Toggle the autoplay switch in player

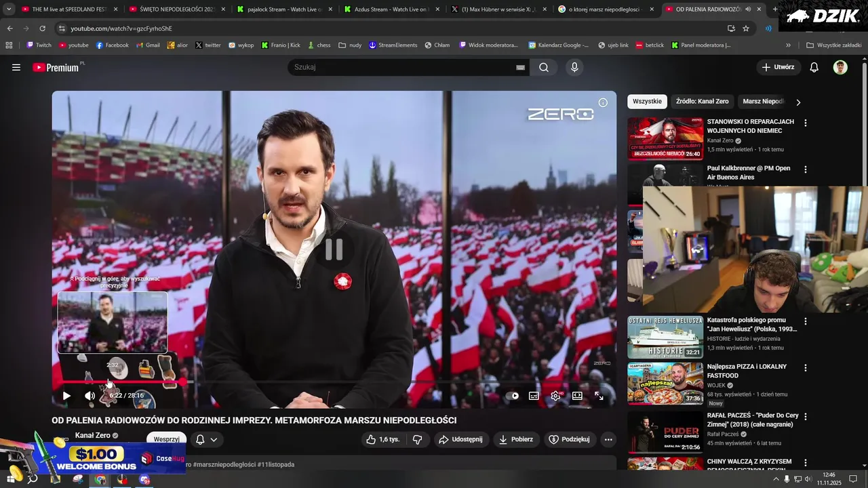click(x=513, y=396)
